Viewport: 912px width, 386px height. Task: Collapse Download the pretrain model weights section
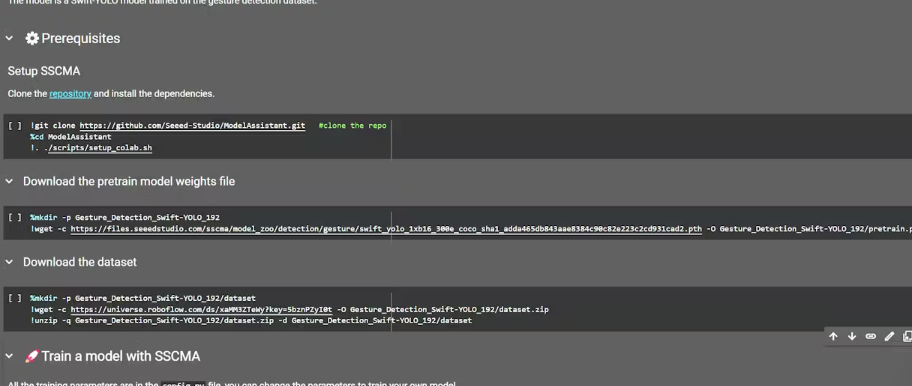(x=9, y=181)
